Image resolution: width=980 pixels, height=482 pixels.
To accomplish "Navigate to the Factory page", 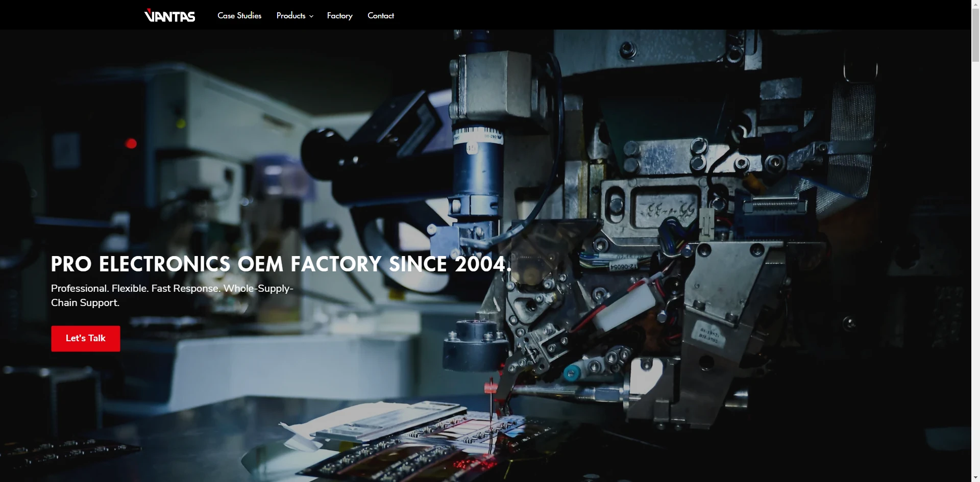I will point(339,16).
